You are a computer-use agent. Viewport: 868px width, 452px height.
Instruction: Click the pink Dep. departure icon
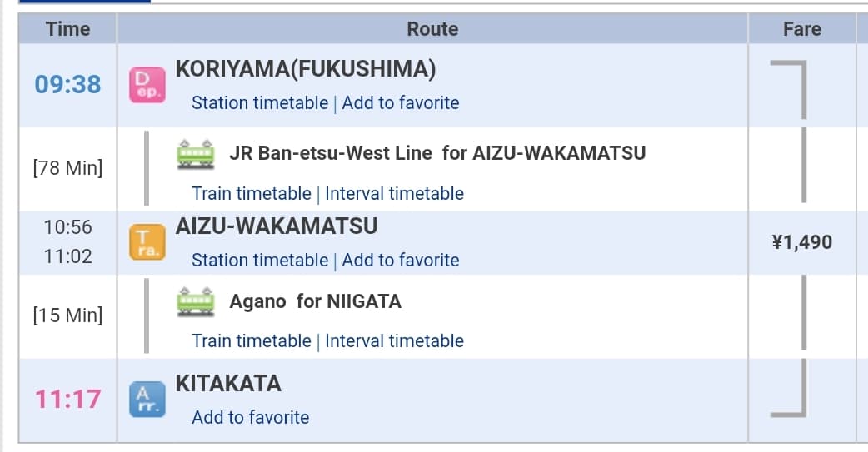coord(147,85)
